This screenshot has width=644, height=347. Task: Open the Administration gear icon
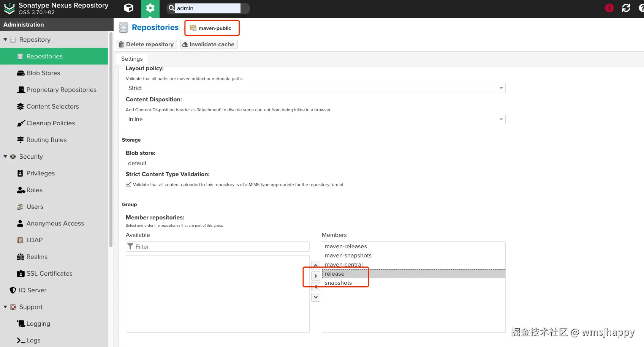point(150,8)
